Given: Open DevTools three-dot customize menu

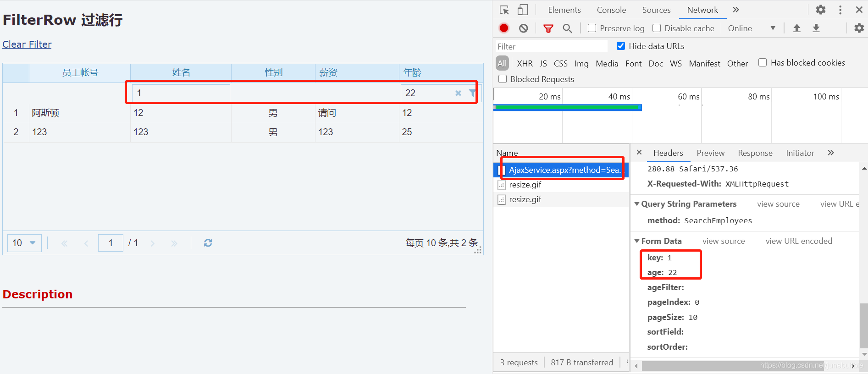Looking at the screenshot, I should pos(840,10).
